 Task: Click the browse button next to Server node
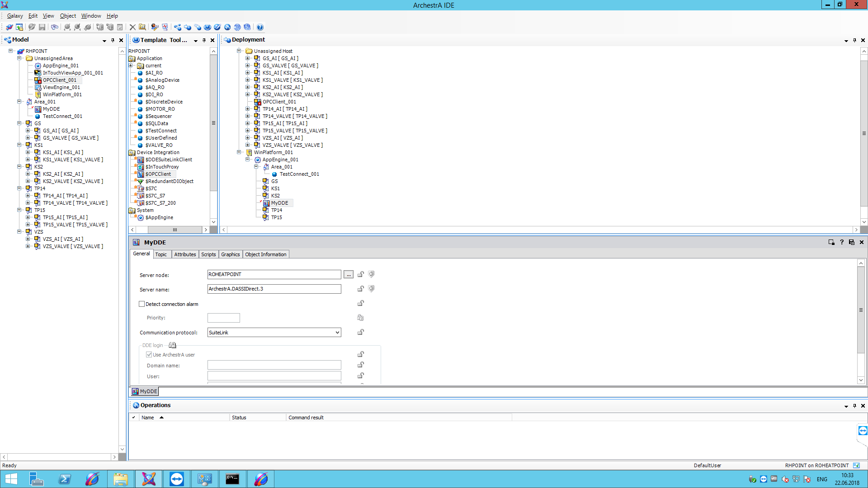pyautogui.click(x=348, y=275)
